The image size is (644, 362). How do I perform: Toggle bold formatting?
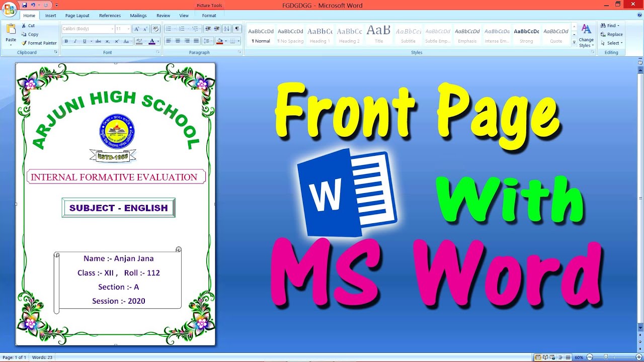[x=66, y=41]
